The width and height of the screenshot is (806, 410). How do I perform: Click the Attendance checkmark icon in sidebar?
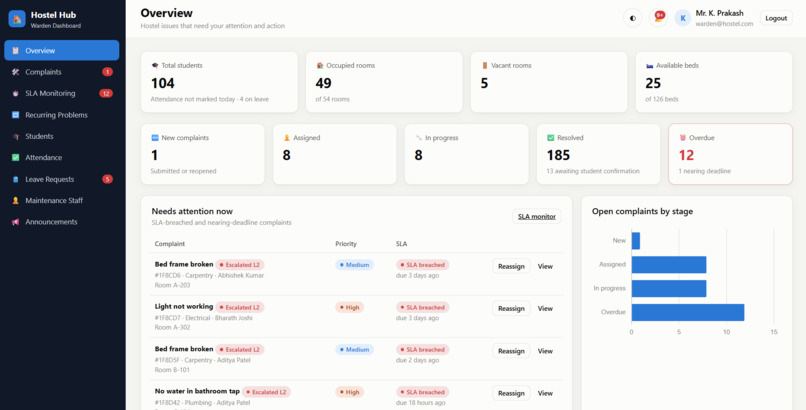(15, 158)
